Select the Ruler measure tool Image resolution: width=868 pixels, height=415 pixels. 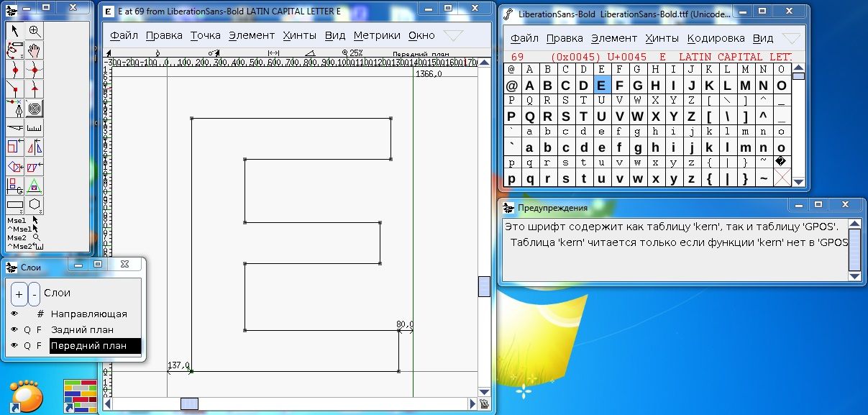(x=35, y=127)
